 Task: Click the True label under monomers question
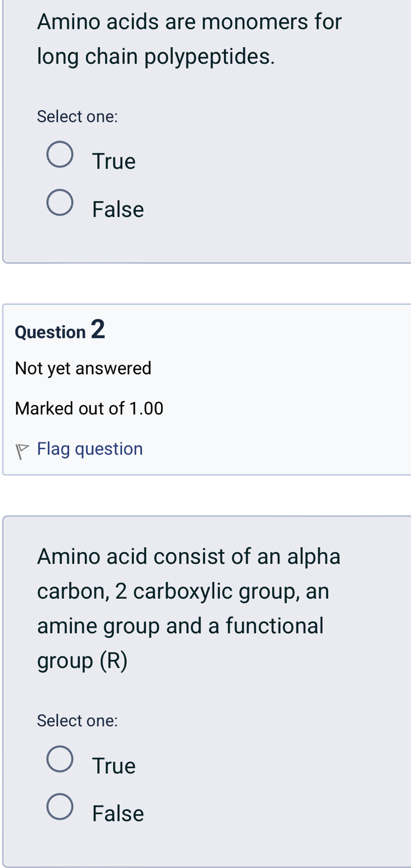coord(113,161)
